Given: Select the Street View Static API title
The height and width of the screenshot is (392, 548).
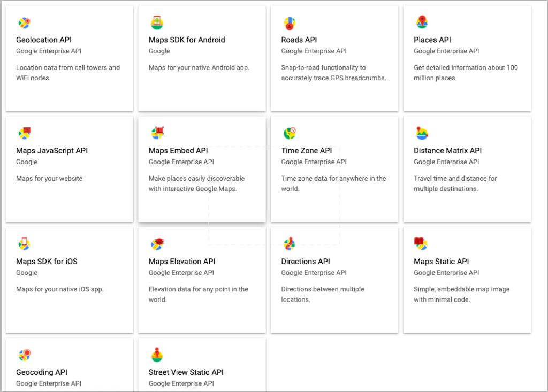Looking at the screenshot, I should [x=186, y=372].
